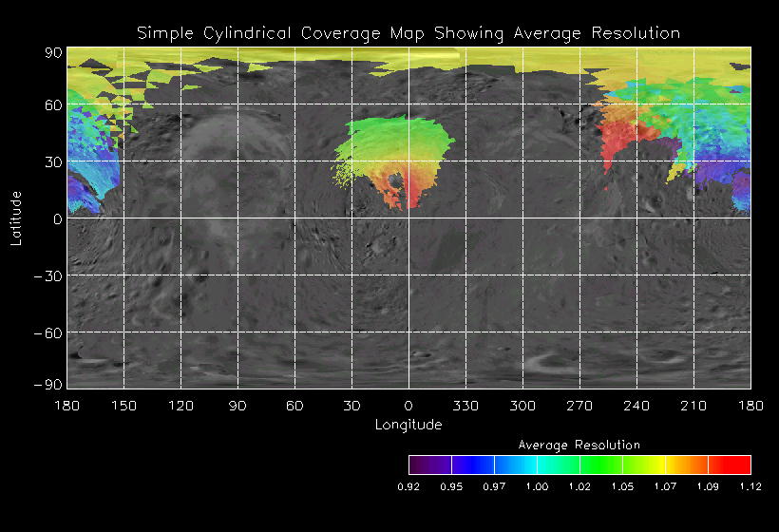The height and width of the screenshot is (532, 779).
Task: Click the 330 longitude tick label
Action: pyautogui.click(x=465, y=406)
